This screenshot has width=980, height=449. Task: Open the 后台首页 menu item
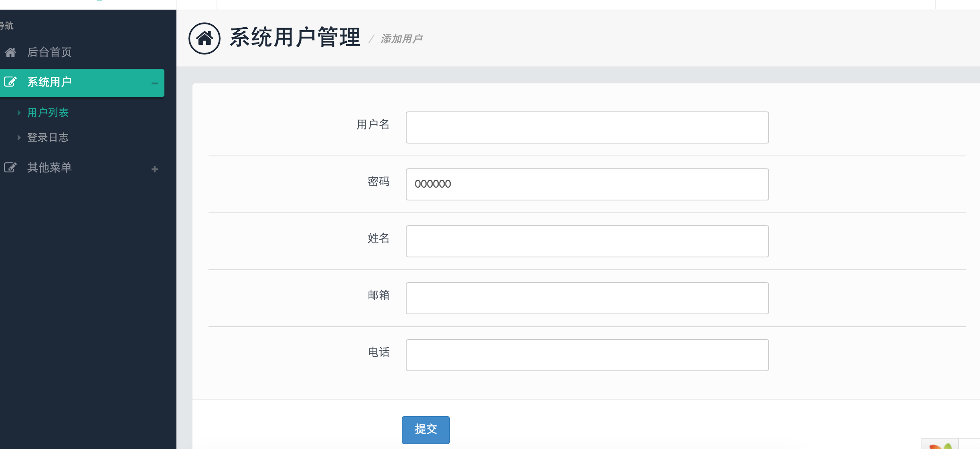[49, 52]
